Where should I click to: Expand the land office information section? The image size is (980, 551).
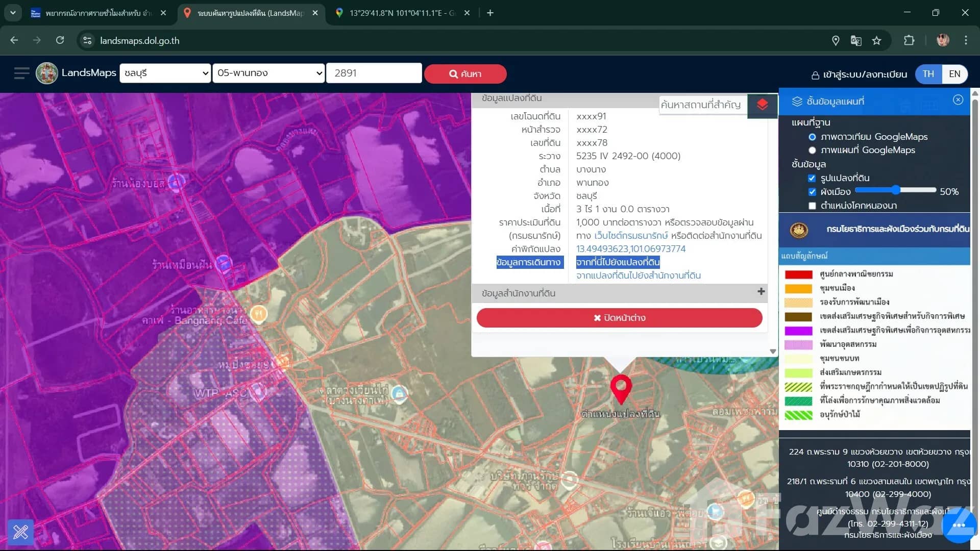click(x=761, y=292)
